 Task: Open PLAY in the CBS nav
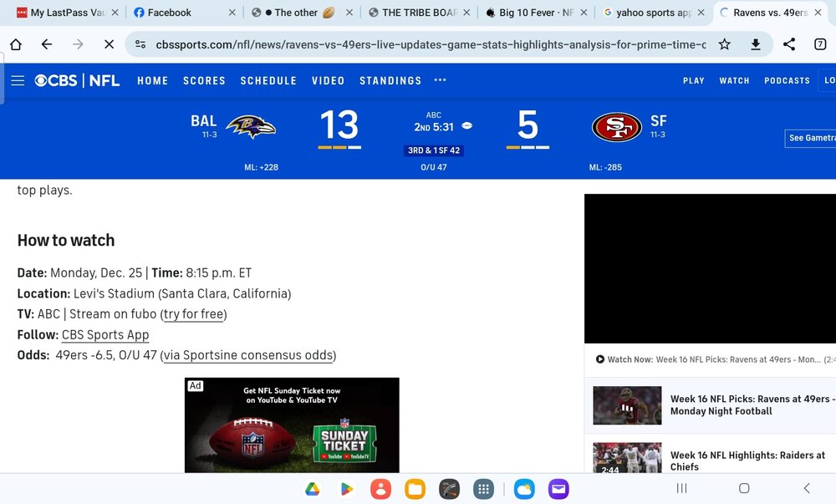[x=694, y=80]
